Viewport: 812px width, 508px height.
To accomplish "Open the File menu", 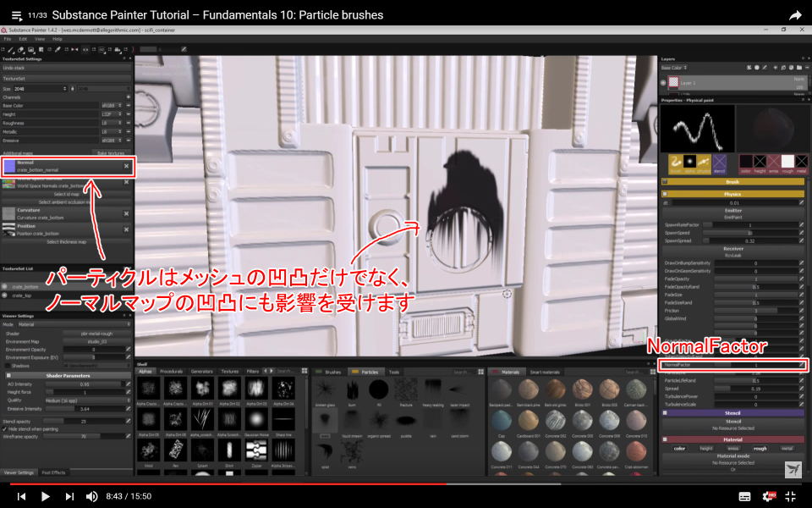I will tap(8, 39).
